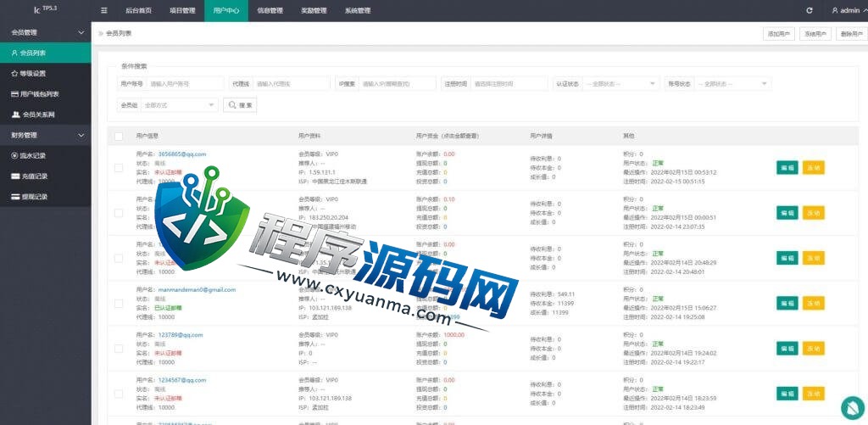Open the 注册时间 date input
Viewport: 868px width, 425px height.
coord(509,84)
